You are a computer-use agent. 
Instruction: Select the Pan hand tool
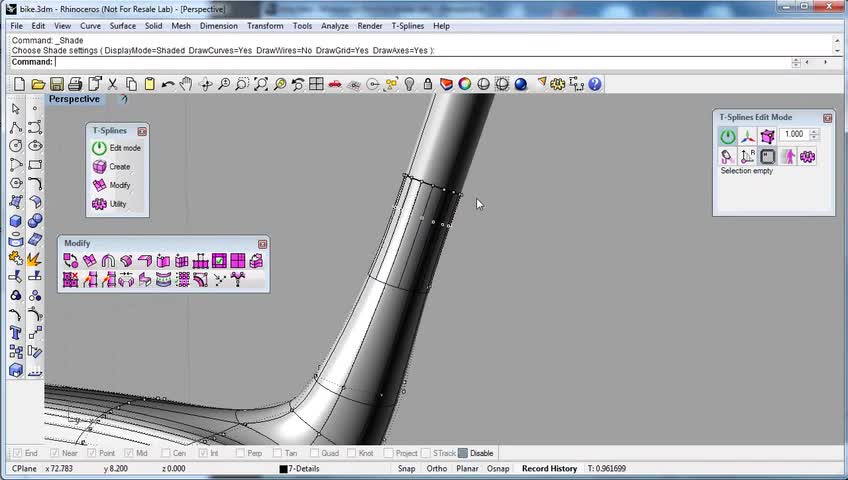[186, 84]
